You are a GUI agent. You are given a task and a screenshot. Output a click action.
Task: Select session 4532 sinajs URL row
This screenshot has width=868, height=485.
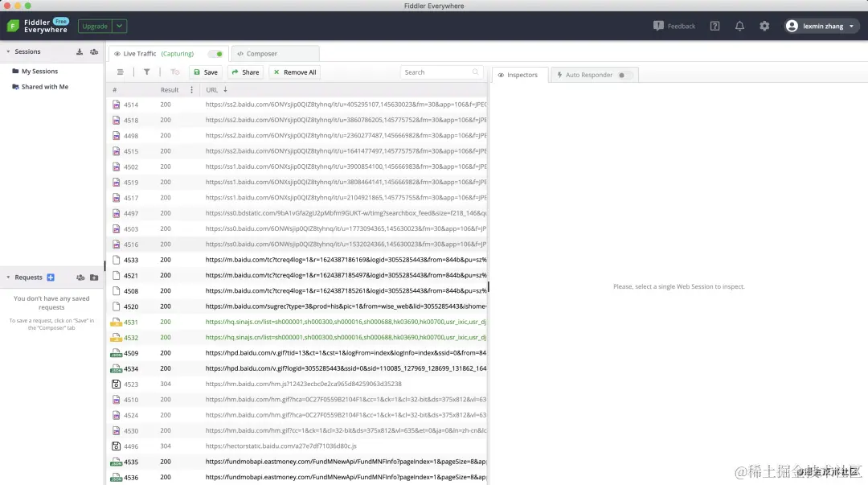click(346, 338)
